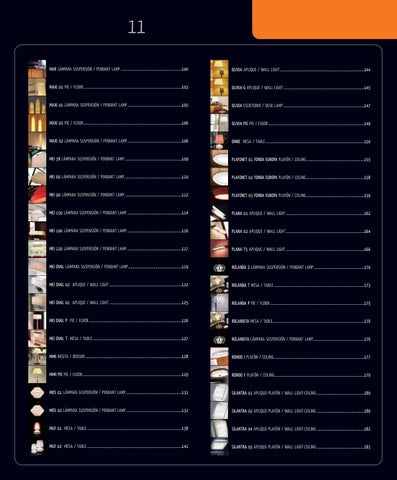Go to PLANA T5 Aplique / Wall Light

click(x=301, y=249)
